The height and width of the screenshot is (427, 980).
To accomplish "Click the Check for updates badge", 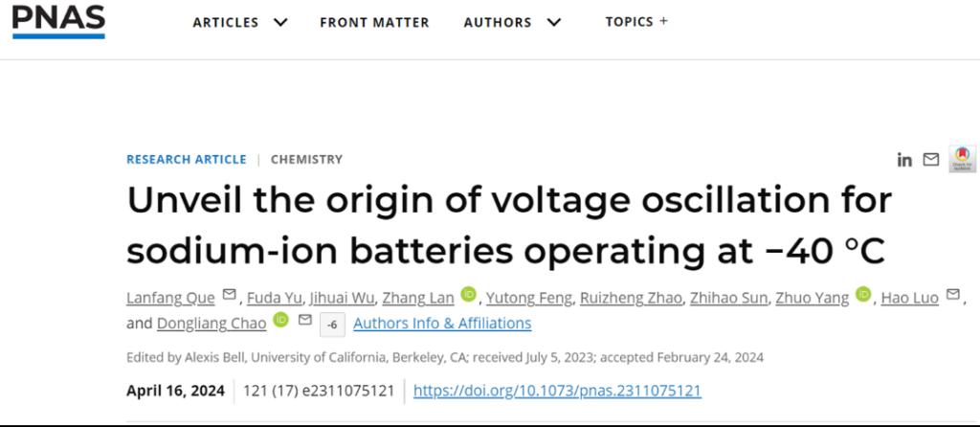I will click(962, 159).
